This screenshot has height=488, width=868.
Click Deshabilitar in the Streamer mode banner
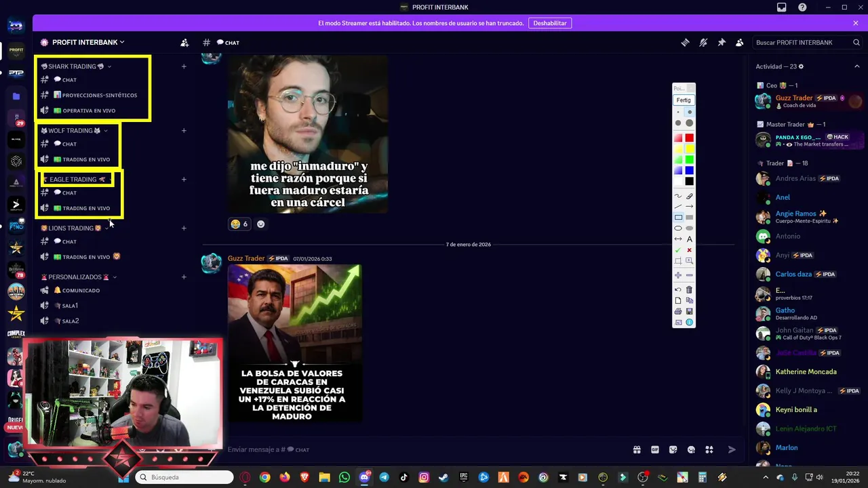click(550, 23)
